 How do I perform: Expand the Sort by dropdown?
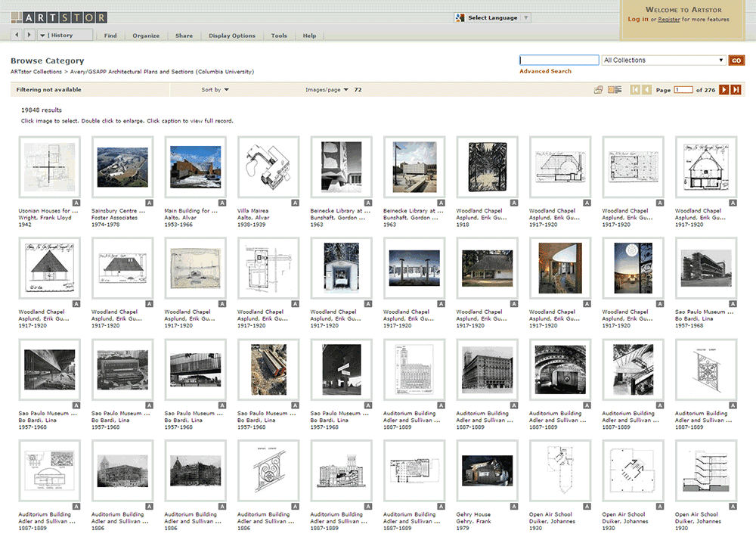tap(215, 90)
